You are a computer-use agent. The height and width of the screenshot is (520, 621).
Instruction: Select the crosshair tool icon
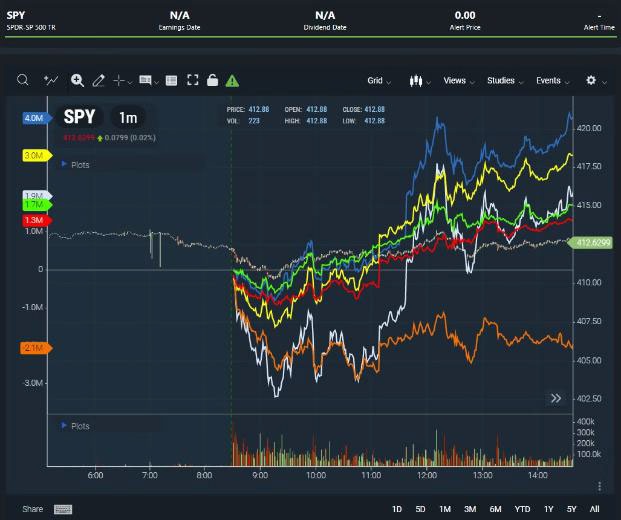[119, 80]
